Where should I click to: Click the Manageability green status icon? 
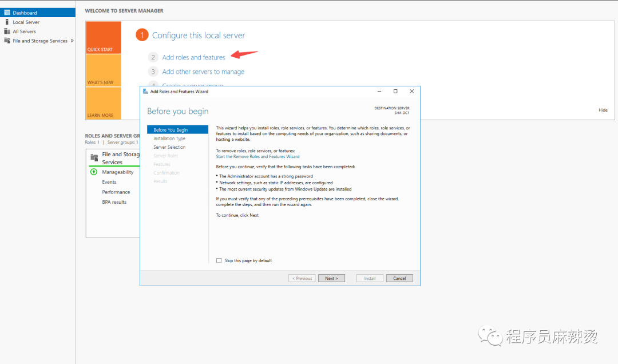click(94, 172)
